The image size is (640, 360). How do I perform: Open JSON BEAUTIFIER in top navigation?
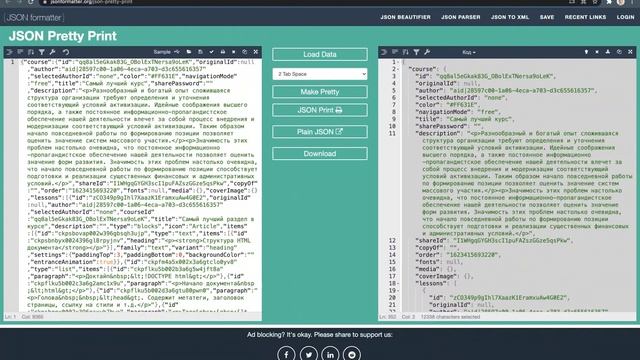[x=405, y=17]
